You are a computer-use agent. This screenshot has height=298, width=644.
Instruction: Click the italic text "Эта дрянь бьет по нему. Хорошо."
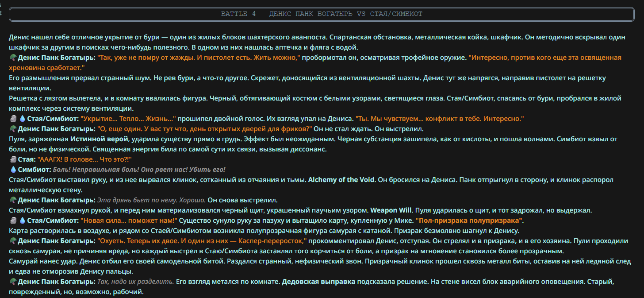pyautogui.click(x=152, y=200)
